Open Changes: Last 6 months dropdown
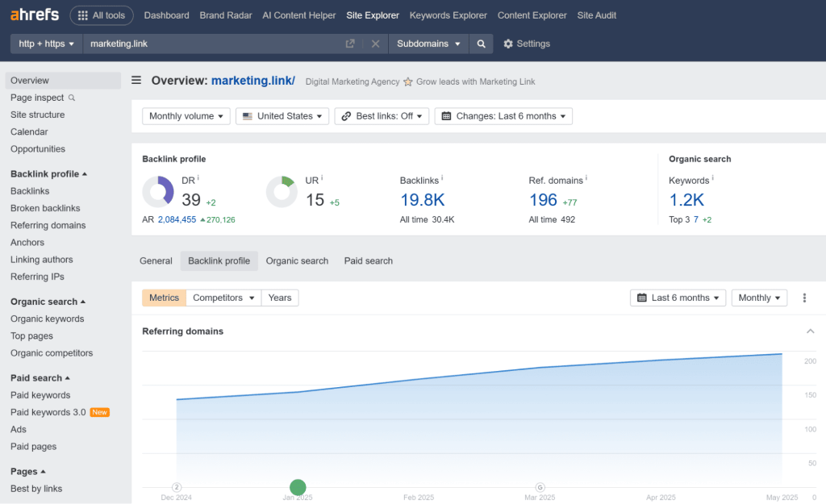The width and height of the screenshot is (826, 504). [x=503, y=116]
